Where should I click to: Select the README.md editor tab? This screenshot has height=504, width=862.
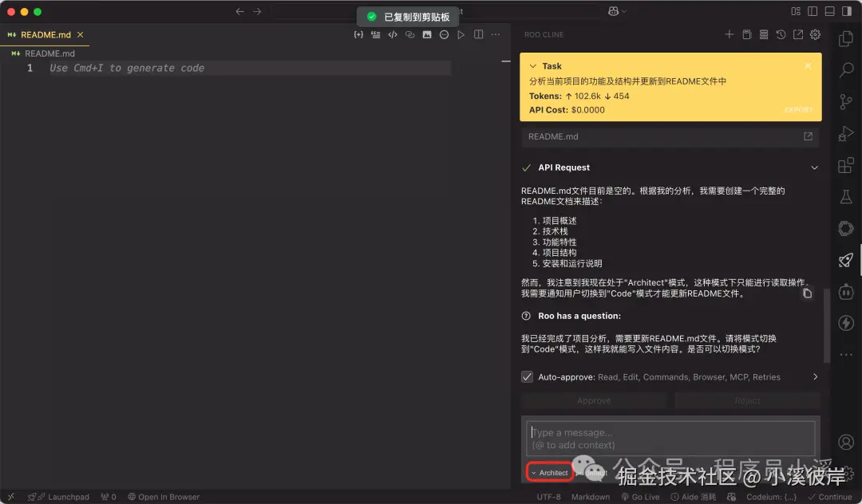(45, 34)
